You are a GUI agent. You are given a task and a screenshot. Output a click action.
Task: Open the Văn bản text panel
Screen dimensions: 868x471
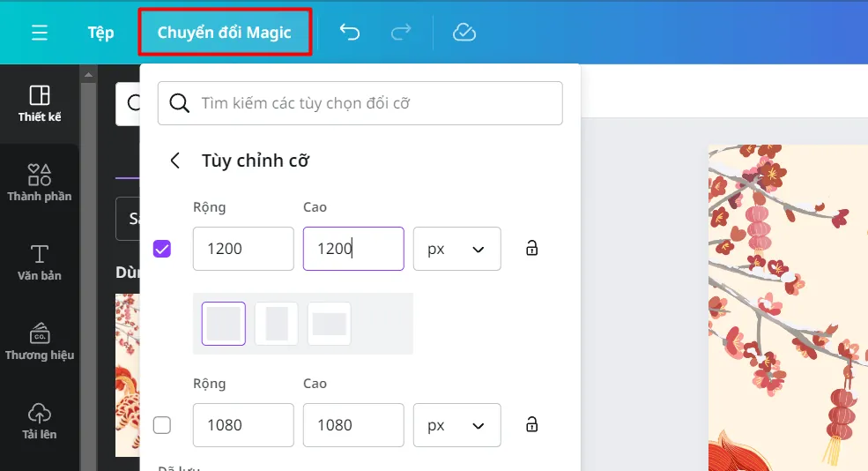(40, 263)
